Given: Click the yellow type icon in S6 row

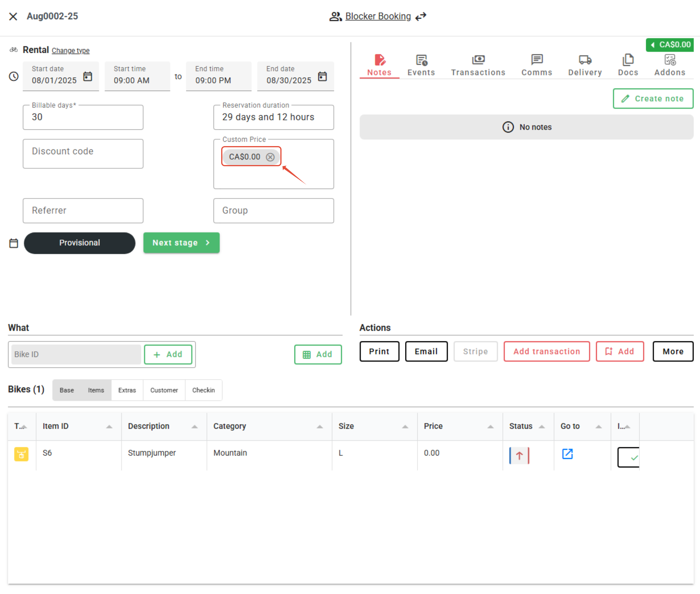Looking at the screenshot, I should 21,454.
